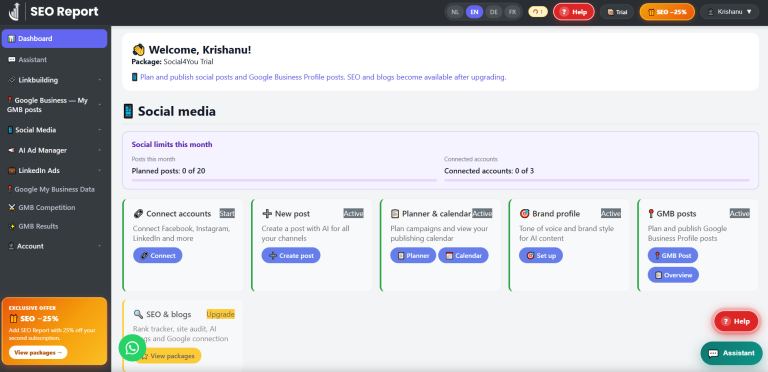
Task: Expand the AI Ad Manager sidebar section
Action: 54,150
